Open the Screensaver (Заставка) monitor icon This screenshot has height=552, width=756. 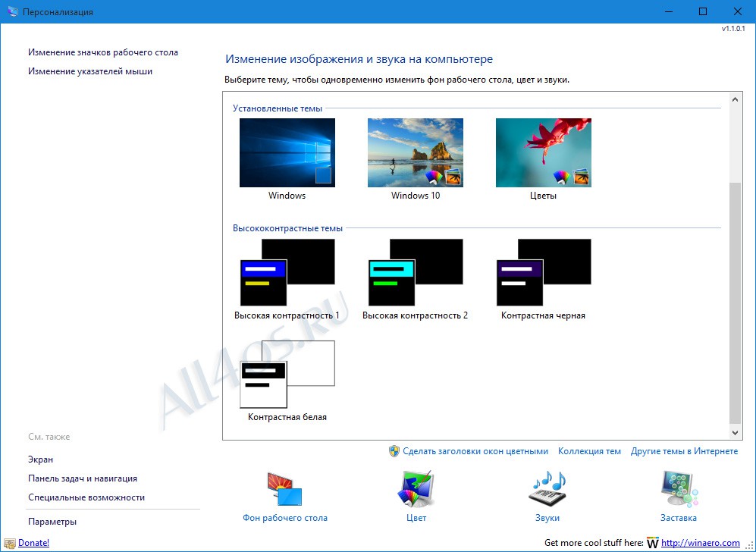[x=679, y=490]
